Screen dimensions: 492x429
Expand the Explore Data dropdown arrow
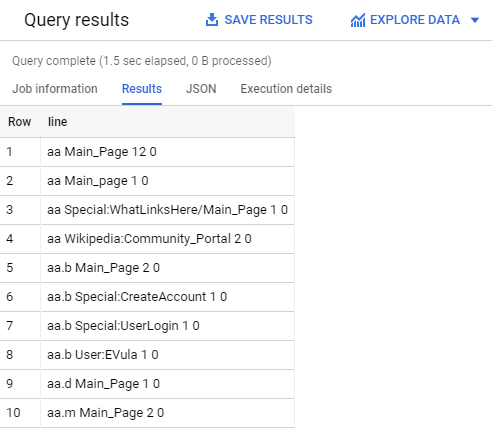(475, 20)
